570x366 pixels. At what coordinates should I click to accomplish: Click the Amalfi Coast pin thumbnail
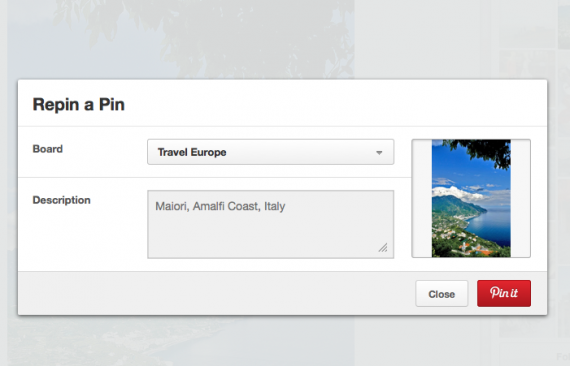[x=471, y=198]
